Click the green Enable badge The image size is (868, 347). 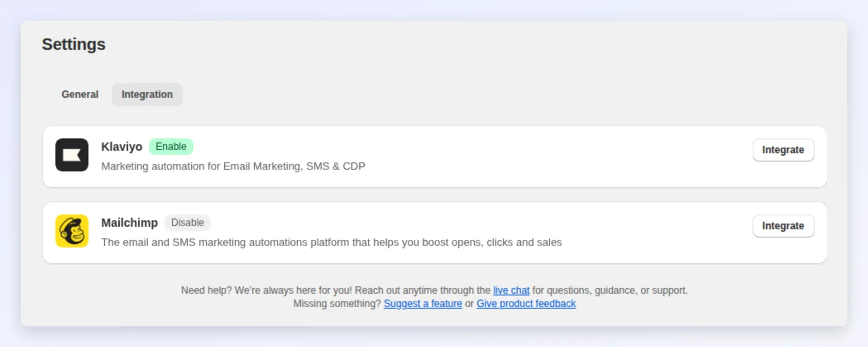point(171,147)
